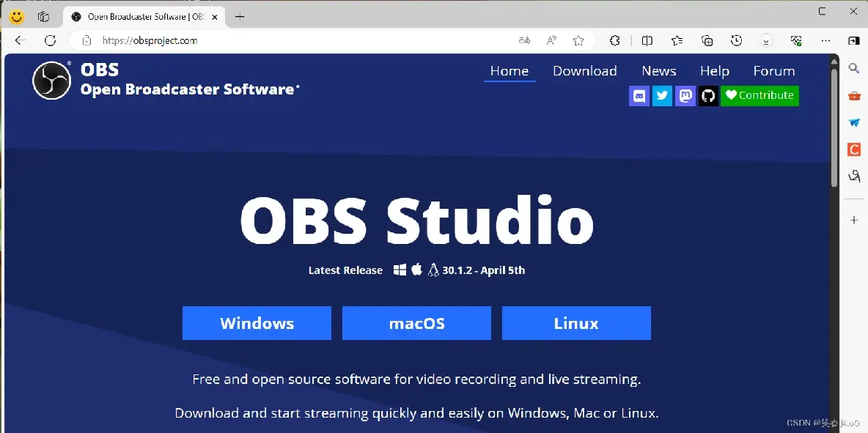Add sidebar app with plus icon

(x=854, y=220)
